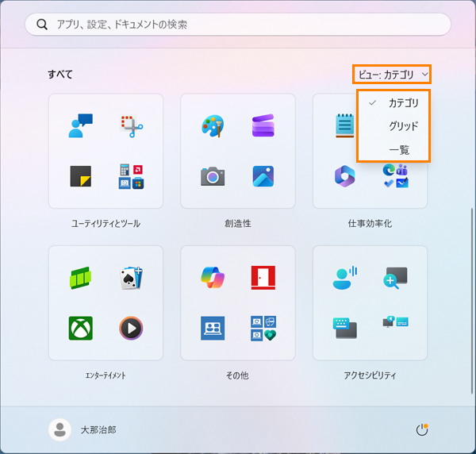The height and width of the screenshot is (454, 476).
Task: Open the small icon cluster in アクセシビリティ
Action: tap(395, 321)
